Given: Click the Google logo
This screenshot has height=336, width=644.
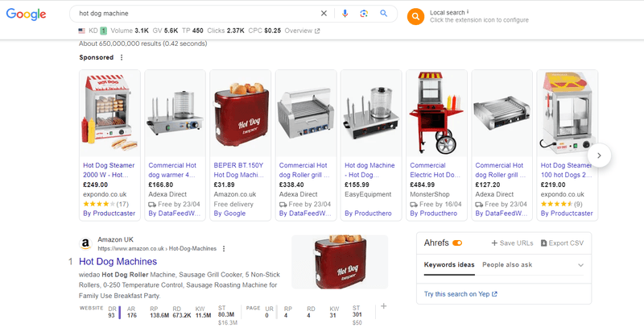Looking at the screenshot, I should (x=26, y=14).
